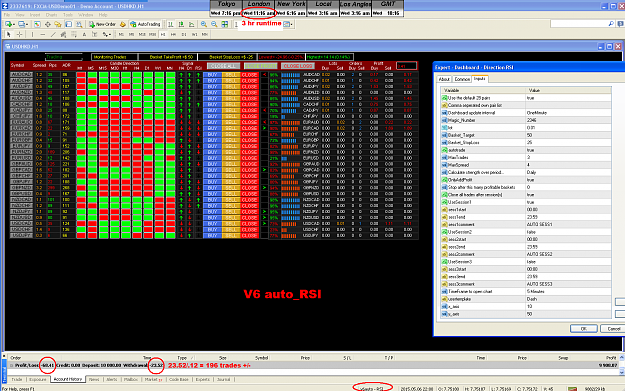Open the Tools menu
This screenshot has height=391, width=625.
coord(68,15)
